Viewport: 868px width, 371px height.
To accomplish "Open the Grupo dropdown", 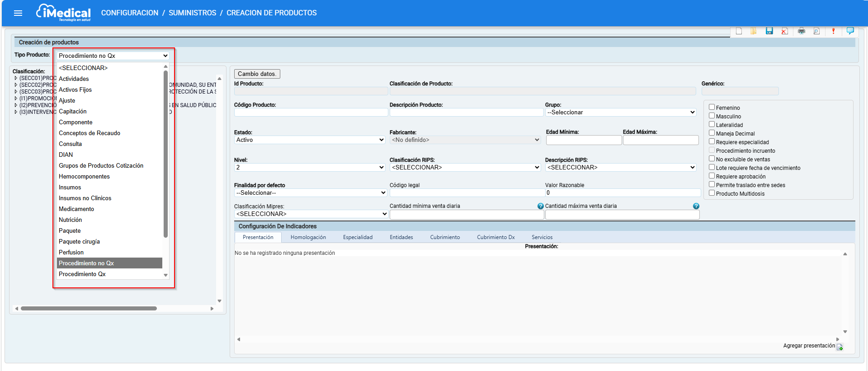I will [621, 112].
